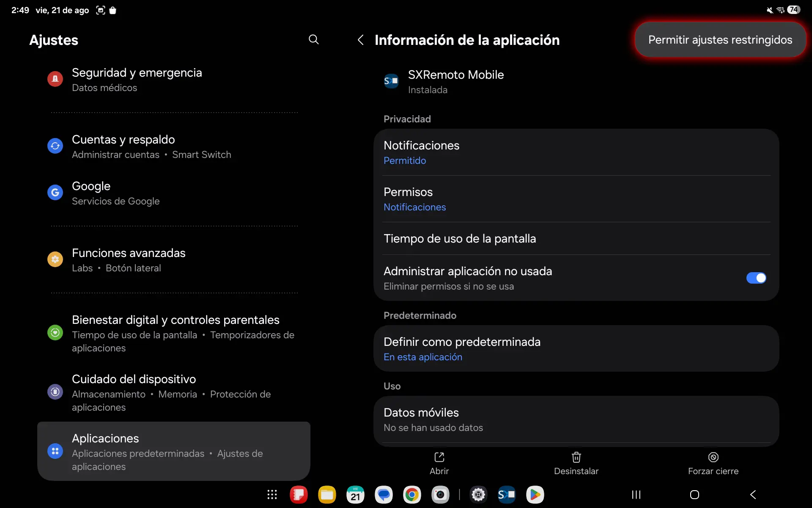The width and height of the screenshot is (812, 508).
Task: Click the 'Ajustes' panel title
Action: [54, 40]
